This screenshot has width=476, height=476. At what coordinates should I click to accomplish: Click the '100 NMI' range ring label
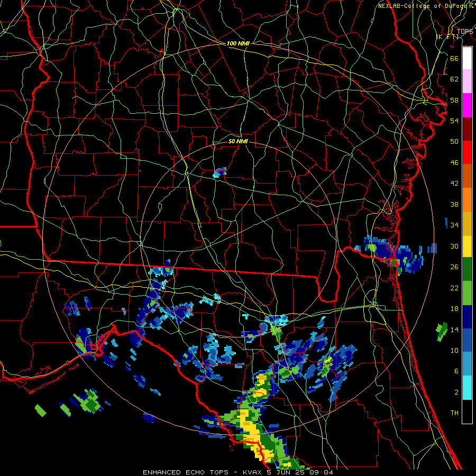tap(238, 44)
